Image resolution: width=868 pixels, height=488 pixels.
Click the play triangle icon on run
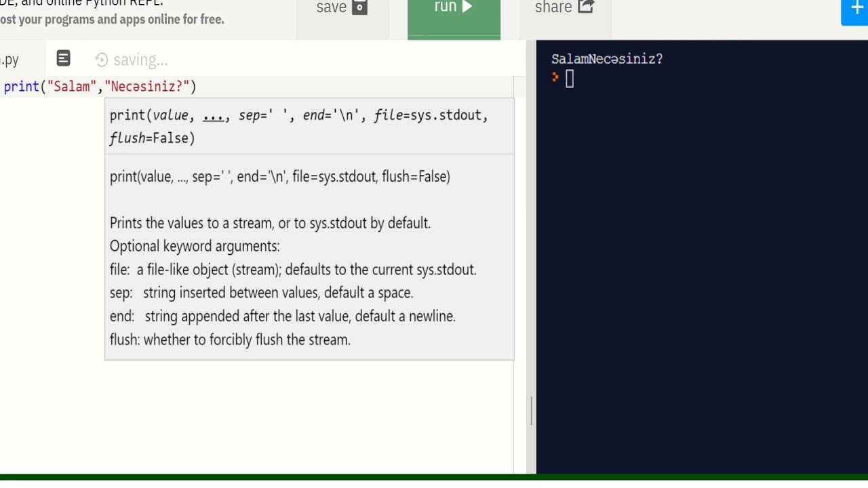(467, 7)
